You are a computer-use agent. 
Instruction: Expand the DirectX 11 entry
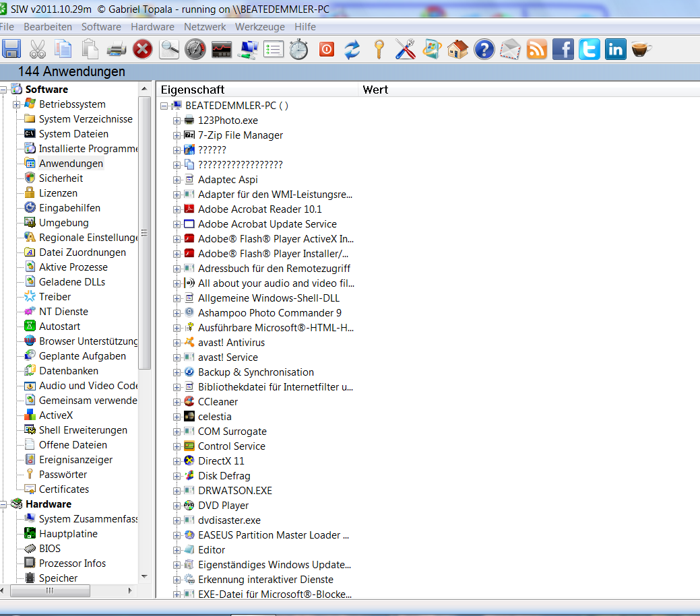tap(177, 461)
